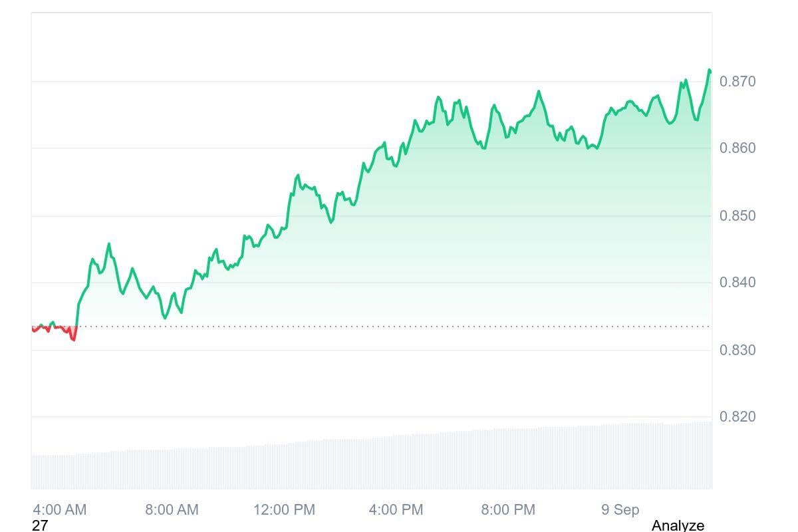This screenshot has width=798, height=532.
Task: Select the 0.840 price axis label
Action: 737,283
